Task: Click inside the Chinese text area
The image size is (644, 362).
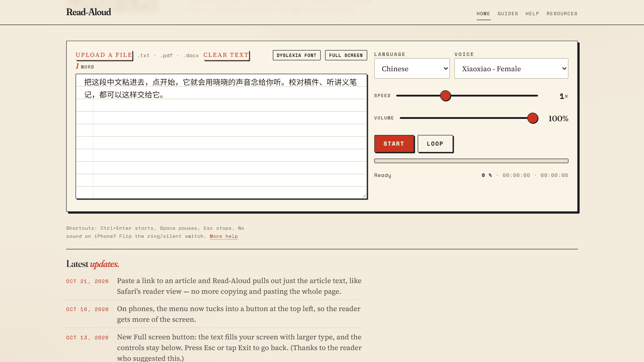Action: [221, 136]
